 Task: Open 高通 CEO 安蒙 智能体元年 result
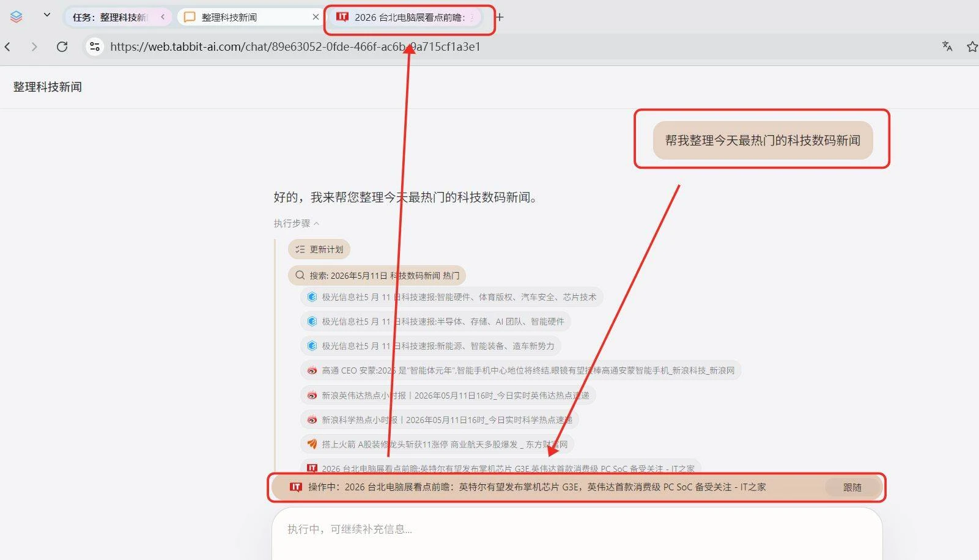pos(520,370)
